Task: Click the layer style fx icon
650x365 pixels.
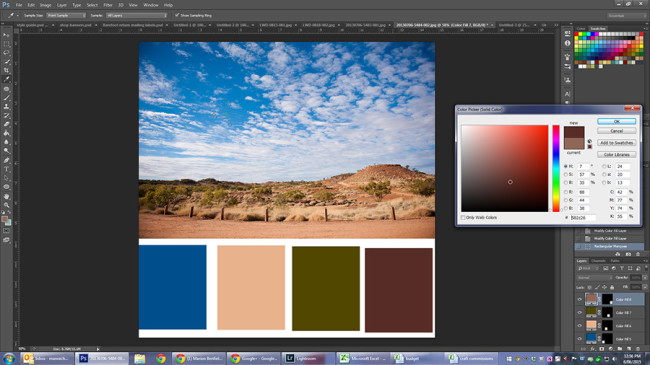Action: click(x=593, y=349)
